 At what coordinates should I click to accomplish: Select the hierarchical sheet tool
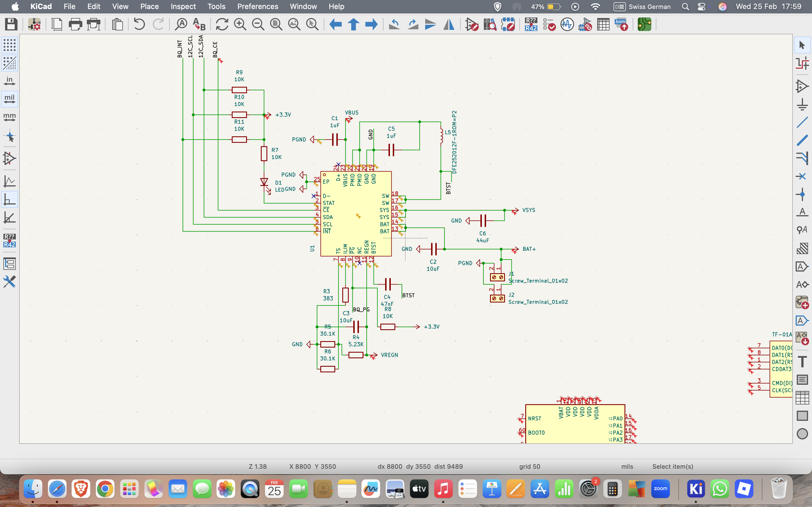tap(803, 303)
